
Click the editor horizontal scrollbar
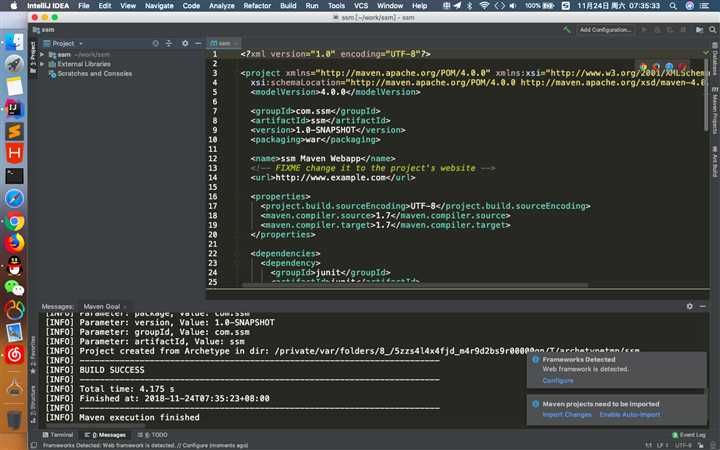coord(415,285)
